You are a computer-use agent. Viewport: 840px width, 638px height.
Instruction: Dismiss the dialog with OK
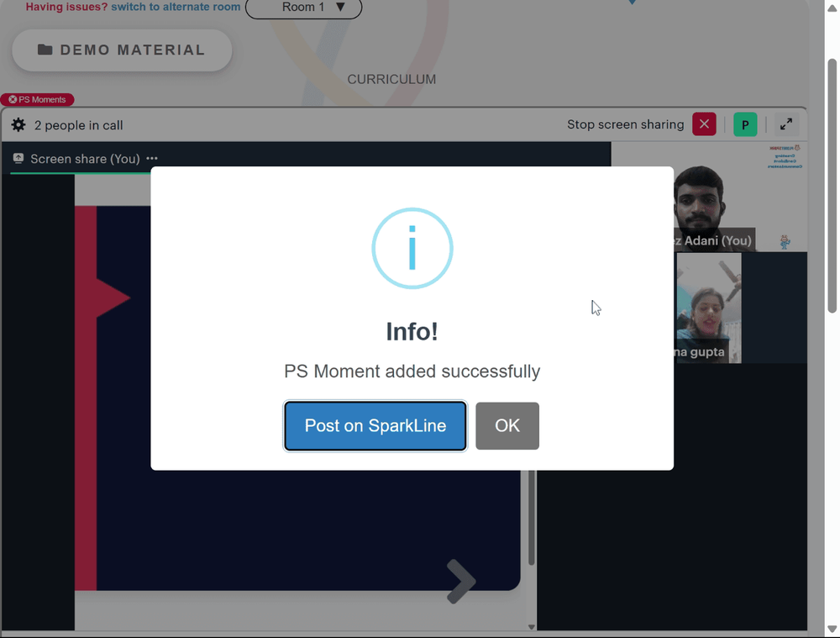[x=507, y=425]
